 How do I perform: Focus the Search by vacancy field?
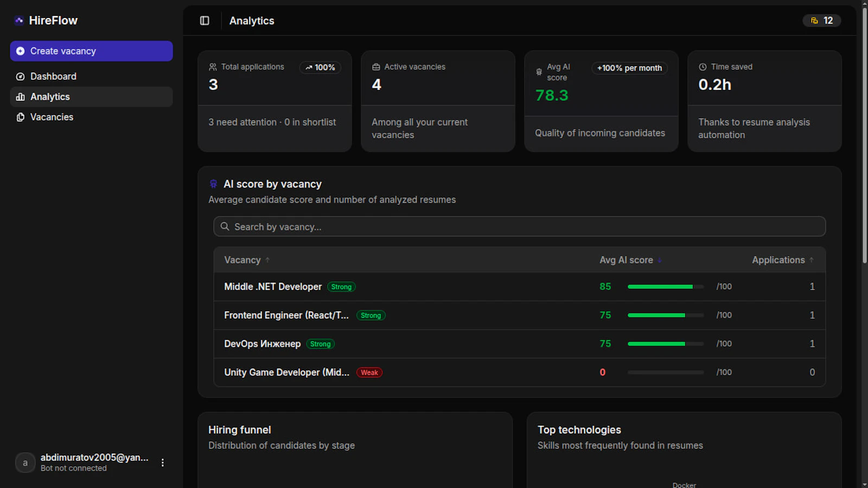(x=519, y=227)
